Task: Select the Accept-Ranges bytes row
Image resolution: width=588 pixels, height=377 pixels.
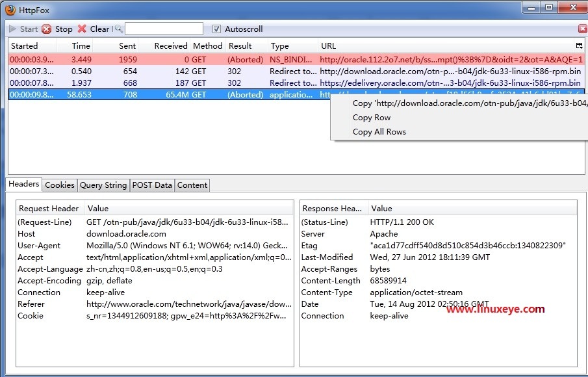Action: [x=438, y=269]
